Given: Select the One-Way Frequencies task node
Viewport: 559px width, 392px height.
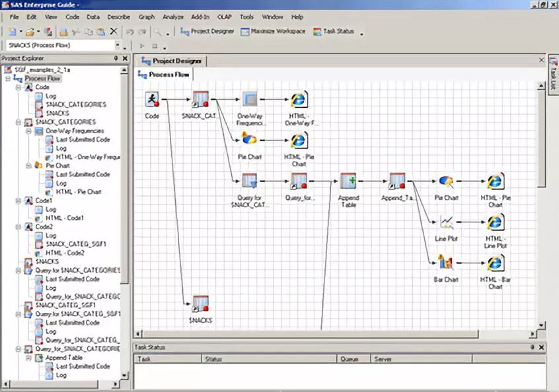Looking at the screenshot, I should coord(250,99).
